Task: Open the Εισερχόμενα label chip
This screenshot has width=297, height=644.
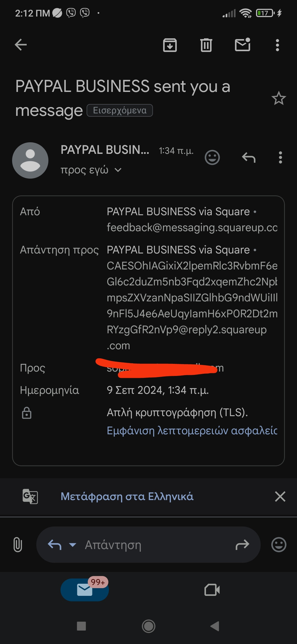Action: [x=120, y=110]
